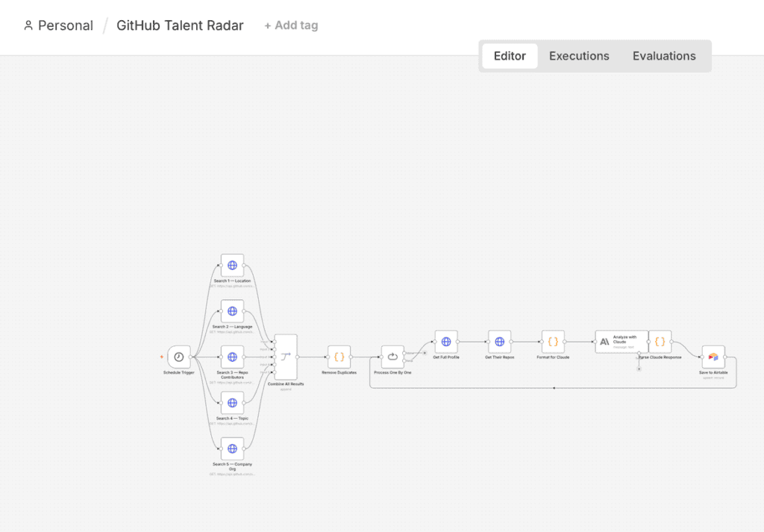Open the Search 4 — Topic HTTP node

coord(233,403)
